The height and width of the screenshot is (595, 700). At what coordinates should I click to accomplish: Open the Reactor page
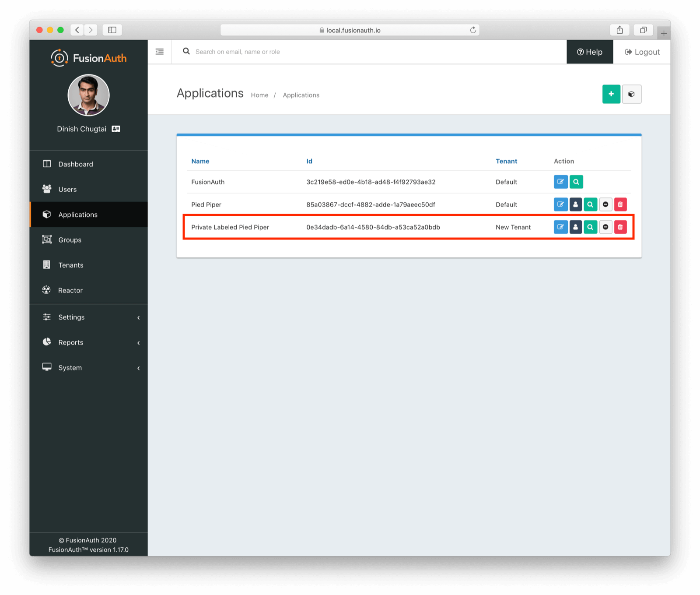88,290
